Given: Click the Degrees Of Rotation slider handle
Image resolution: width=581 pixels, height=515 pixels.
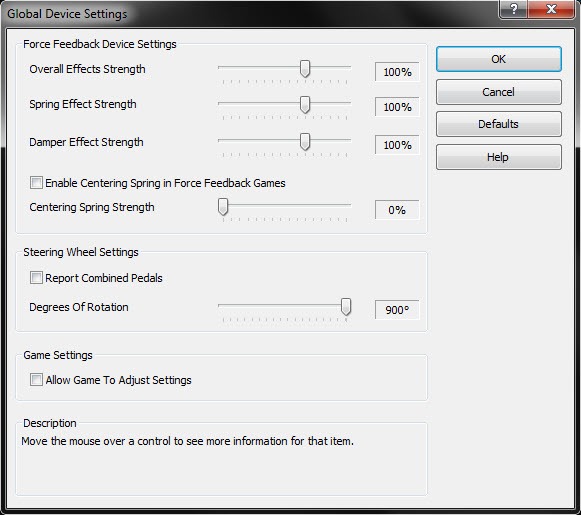Looking at the screenshot, I should tap(346, 307).
